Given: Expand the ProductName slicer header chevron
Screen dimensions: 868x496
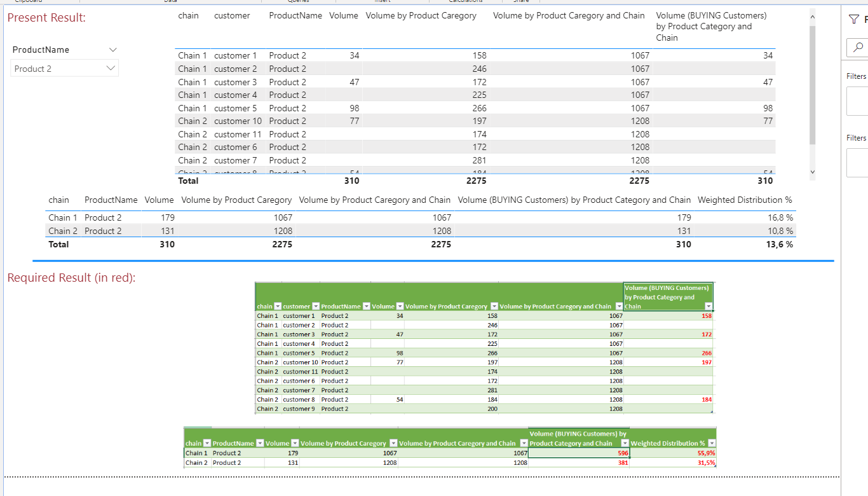Looking at the screenshot, I should coord(113,50).
